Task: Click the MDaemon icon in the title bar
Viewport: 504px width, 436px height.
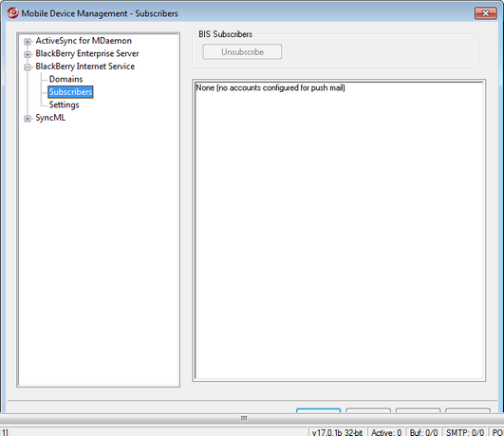Action: pos(13,13)
